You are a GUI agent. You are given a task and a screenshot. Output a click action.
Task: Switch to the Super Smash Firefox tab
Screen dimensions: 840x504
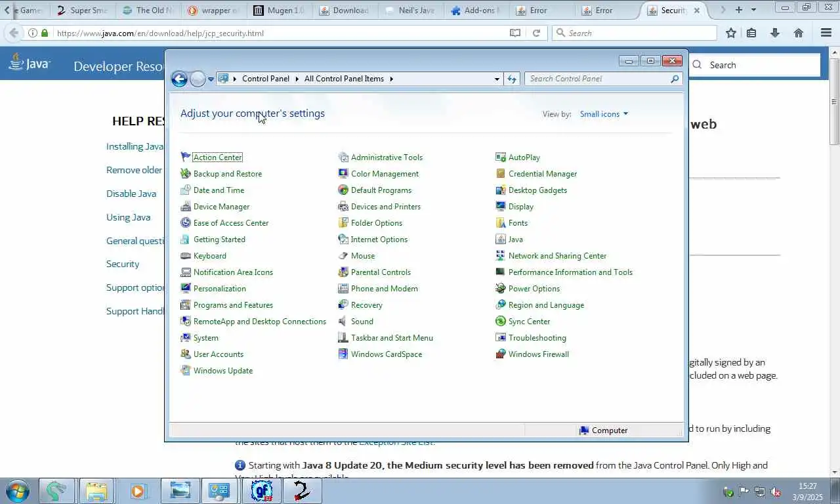81,10
